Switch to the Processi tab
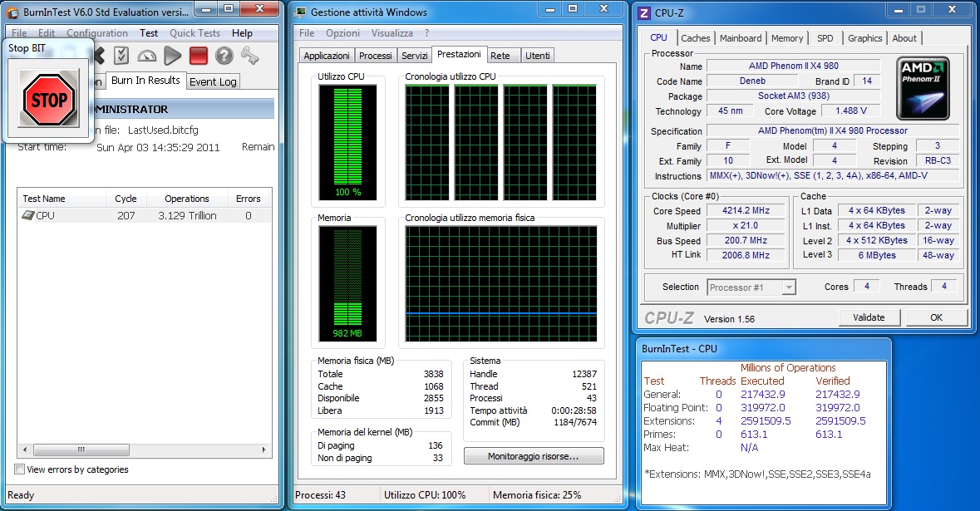 [x=376, y=56]
